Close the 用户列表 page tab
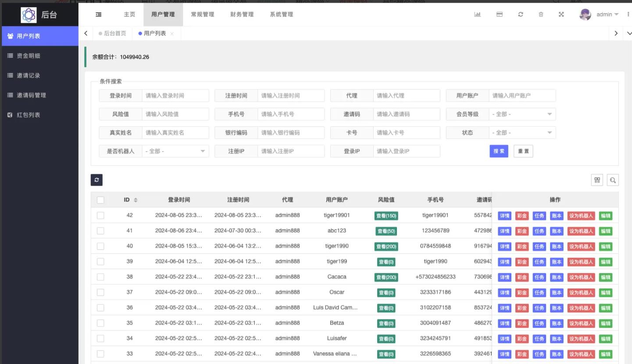 point(172,34)
